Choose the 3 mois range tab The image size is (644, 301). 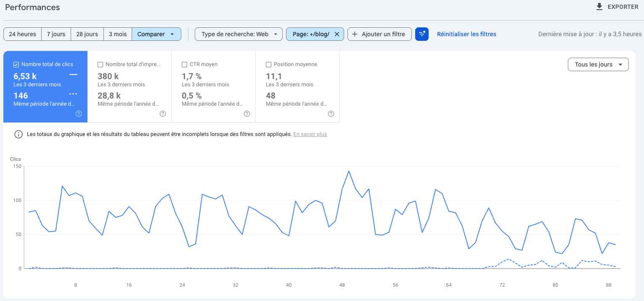point(118,34)
